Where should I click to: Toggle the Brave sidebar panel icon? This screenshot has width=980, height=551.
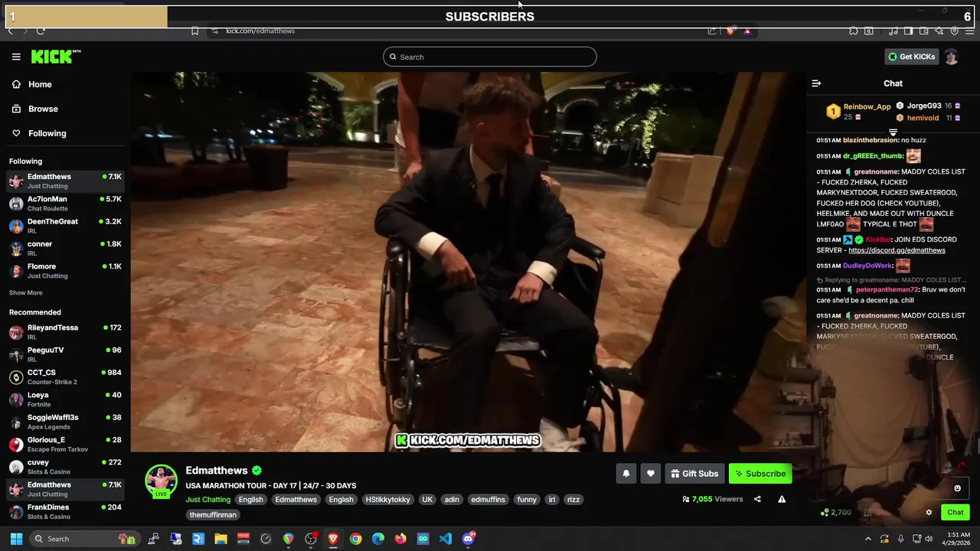pyautogui.click(x=908, y=31)
